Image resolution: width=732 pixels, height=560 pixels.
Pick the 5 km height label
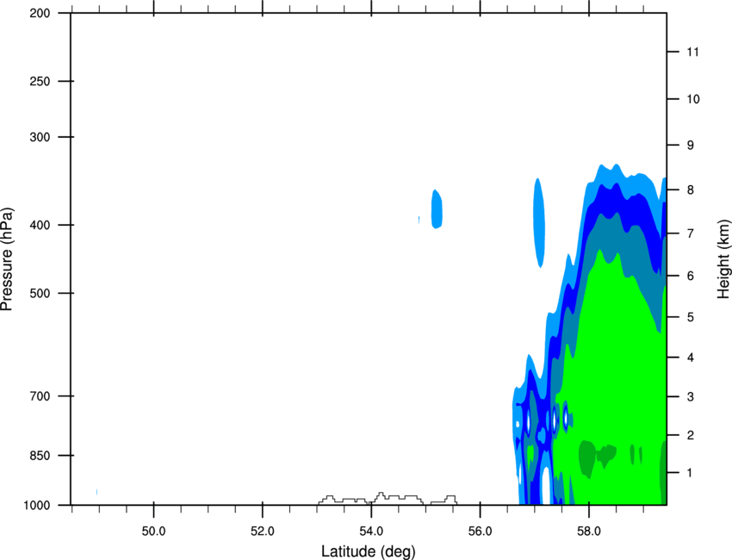click(x=690, y=317)
